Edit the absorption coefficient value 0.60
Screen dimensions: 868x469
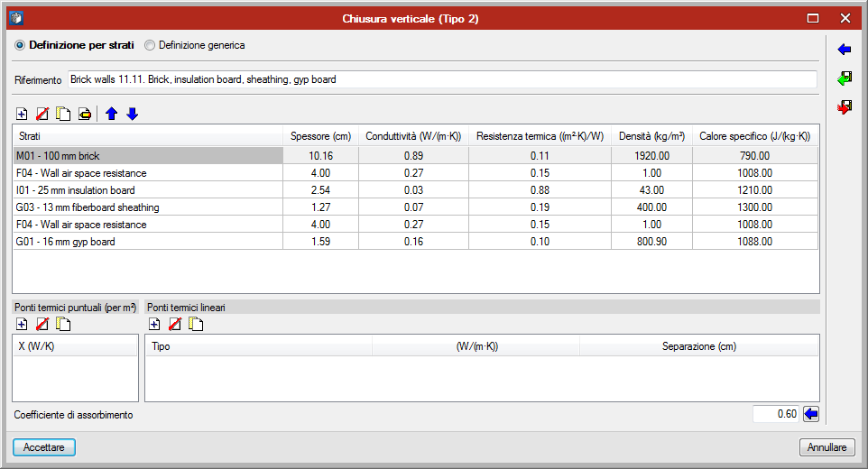(x=776, y=414)
